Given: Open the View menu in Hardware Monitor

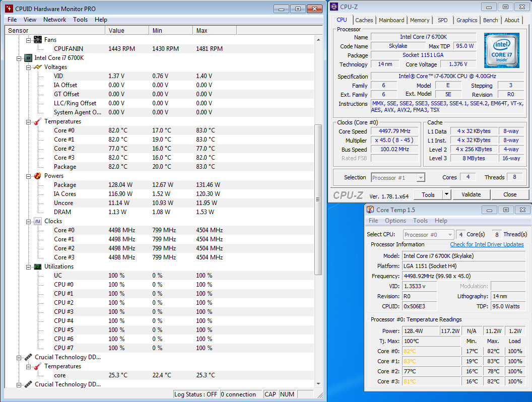Looking at the screenshot, I should point(30,20).
